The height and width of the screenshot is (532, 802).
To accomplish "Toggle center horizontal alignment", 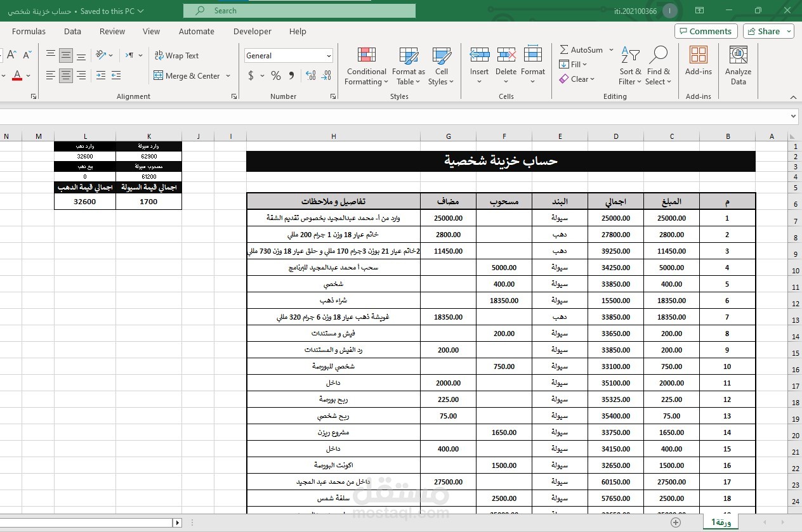I will click(66, 75).
